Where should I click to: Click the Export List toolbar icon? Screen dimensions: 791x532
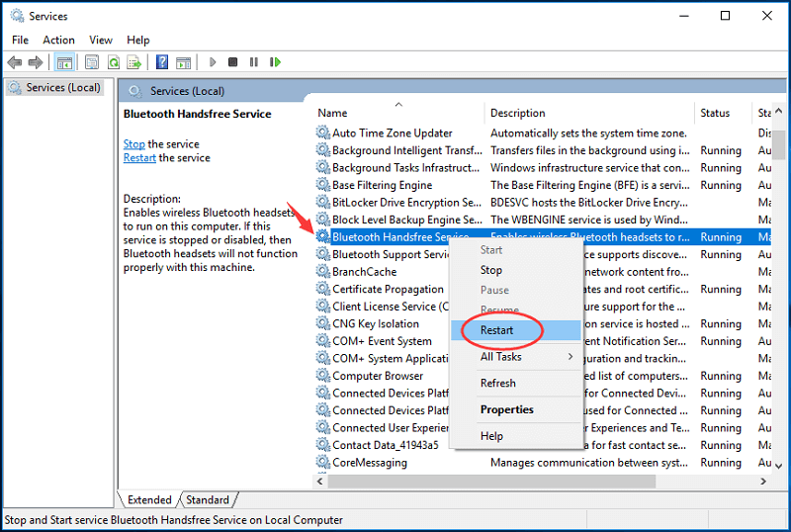pos(134,62)
